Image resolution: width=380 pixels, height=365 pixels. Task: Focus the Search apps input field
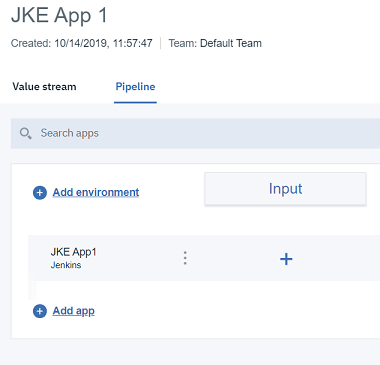pos(195,133)
